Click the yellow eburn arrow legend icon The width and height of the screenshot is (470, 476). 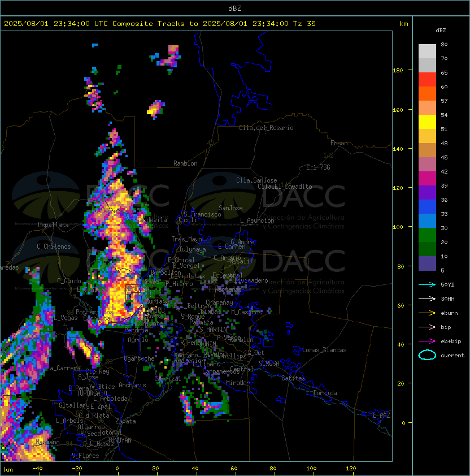point(427,313)
